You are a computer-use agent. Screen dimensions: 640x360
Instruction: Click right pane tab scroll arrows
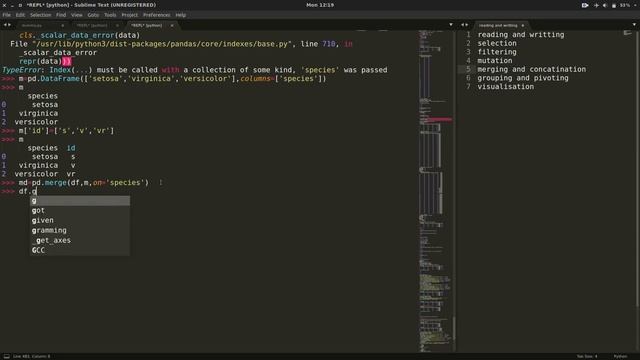tap(464, 25)
